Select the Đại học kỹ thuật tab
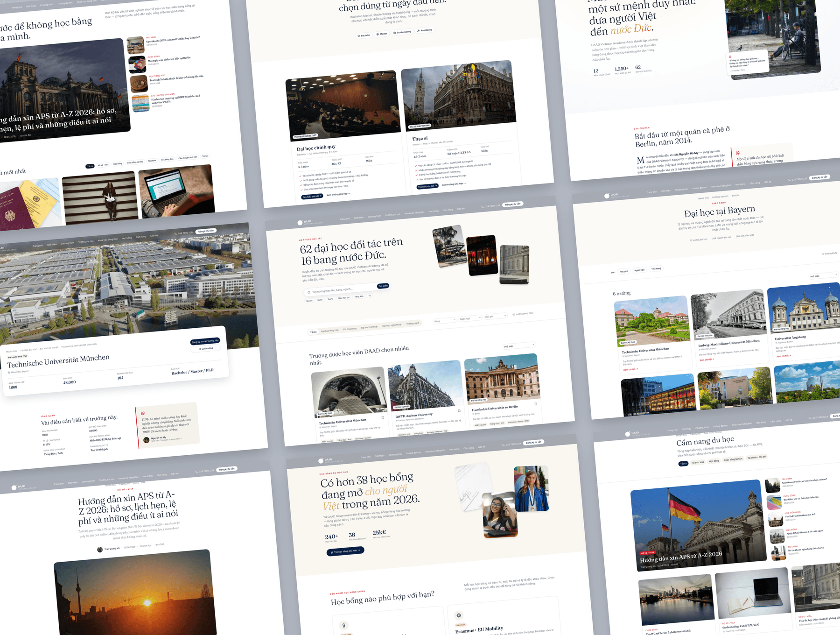Viewport: 840px width, 635px height. 369,327
